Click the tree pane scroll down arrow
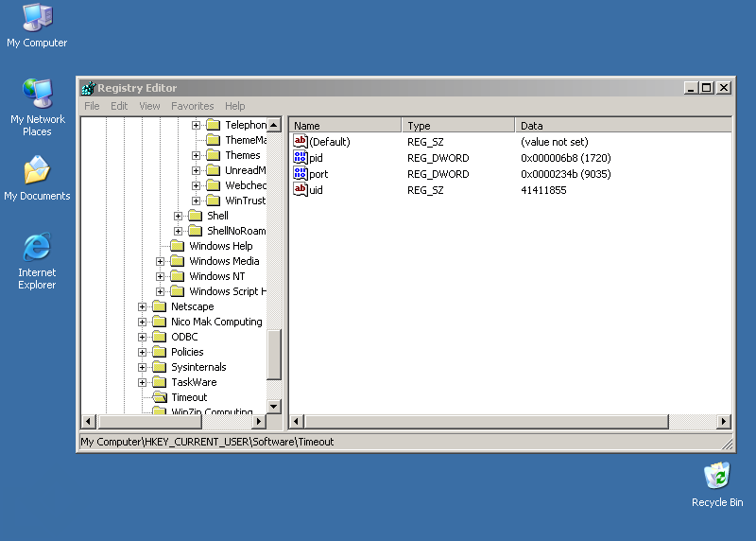 click(274, 406)
